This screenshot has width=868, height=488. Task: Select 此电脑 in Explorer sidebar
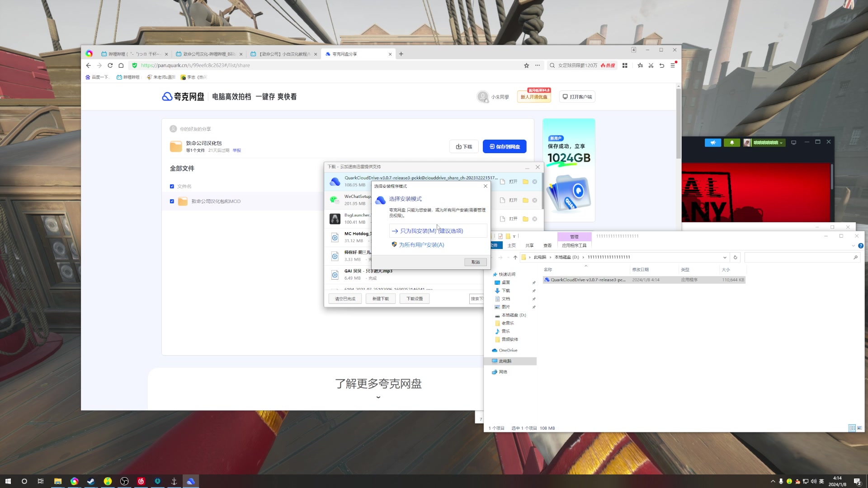click(x=505, y=361)
